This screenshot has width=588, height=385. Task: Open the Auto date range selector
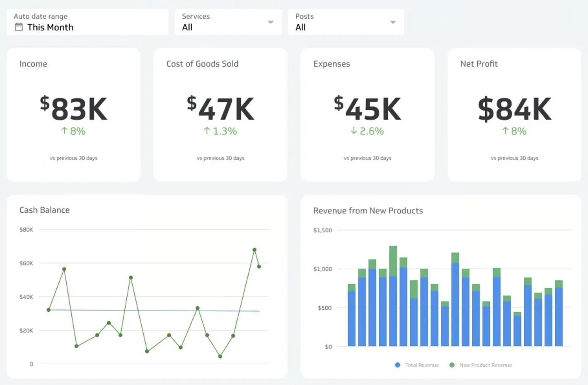pos(87,22)
